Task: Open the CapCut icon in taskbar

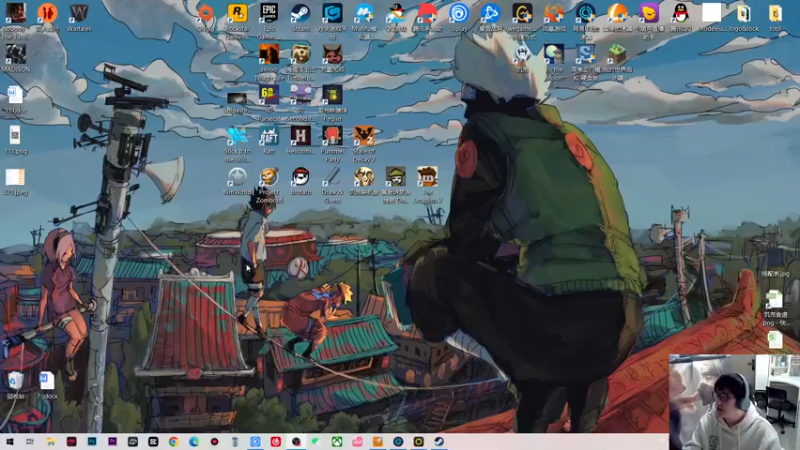Action: (153, 441)
